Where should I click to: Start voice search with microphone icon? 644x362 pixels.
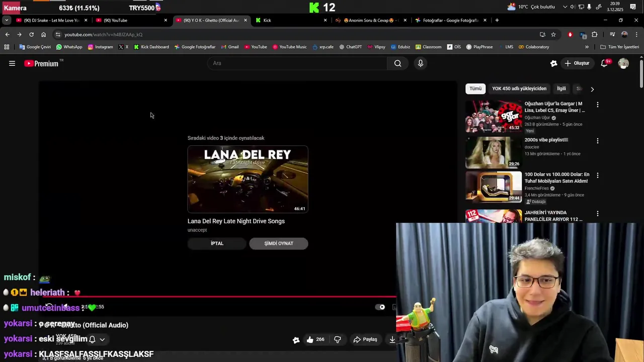(421, 63)
